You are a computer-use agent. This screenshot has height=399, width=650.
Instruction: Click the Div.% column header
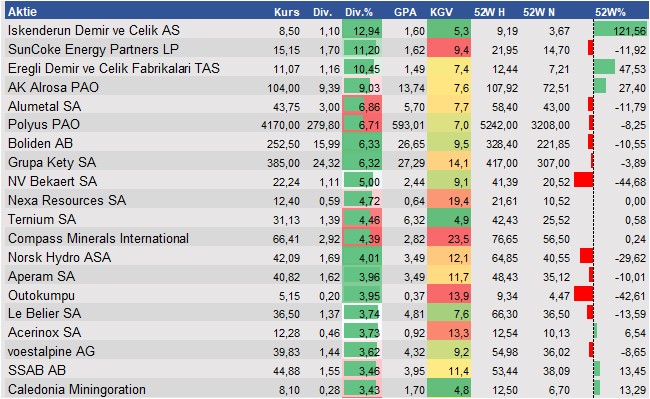tap(359, 12)
